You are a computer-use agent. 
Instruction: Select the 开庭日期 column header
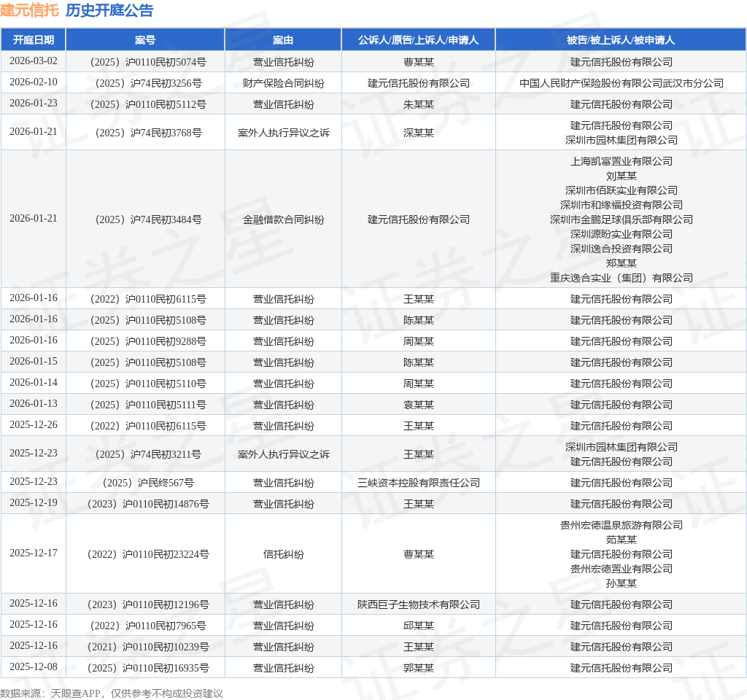[34, 40]
